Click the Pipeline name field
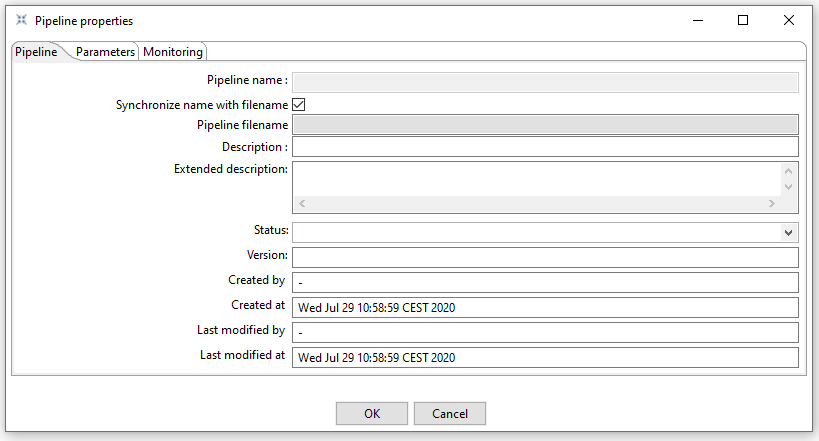Screen dimensions: 819x441 [544, 82]
